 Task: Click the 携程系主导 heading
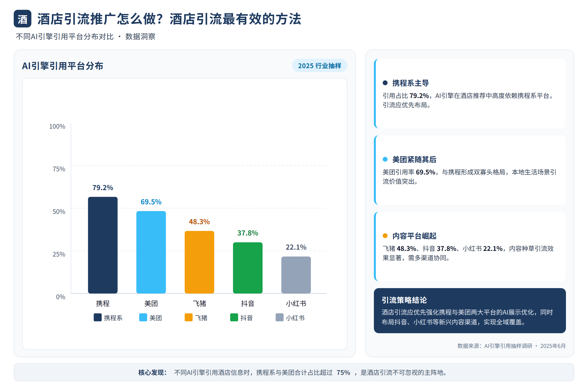[x=411, y=83]
